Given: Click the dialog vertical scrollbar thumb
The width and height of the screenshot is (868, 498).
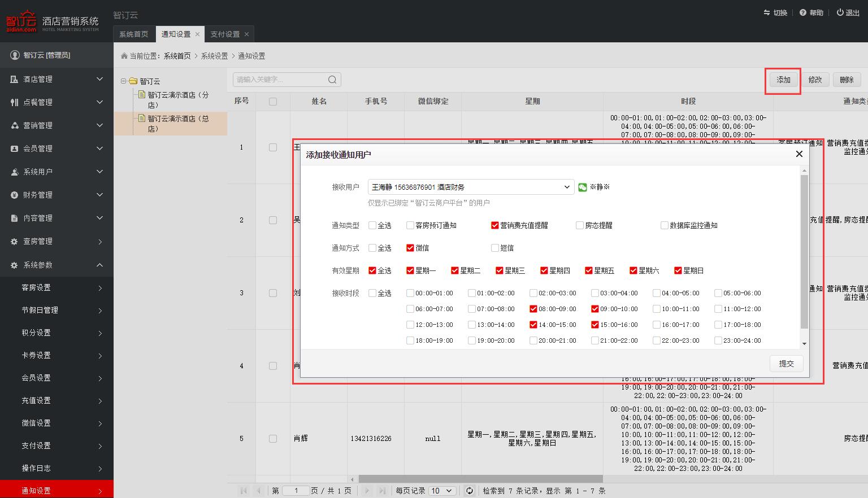Looking at the screenshot, I should pos(804,251).
